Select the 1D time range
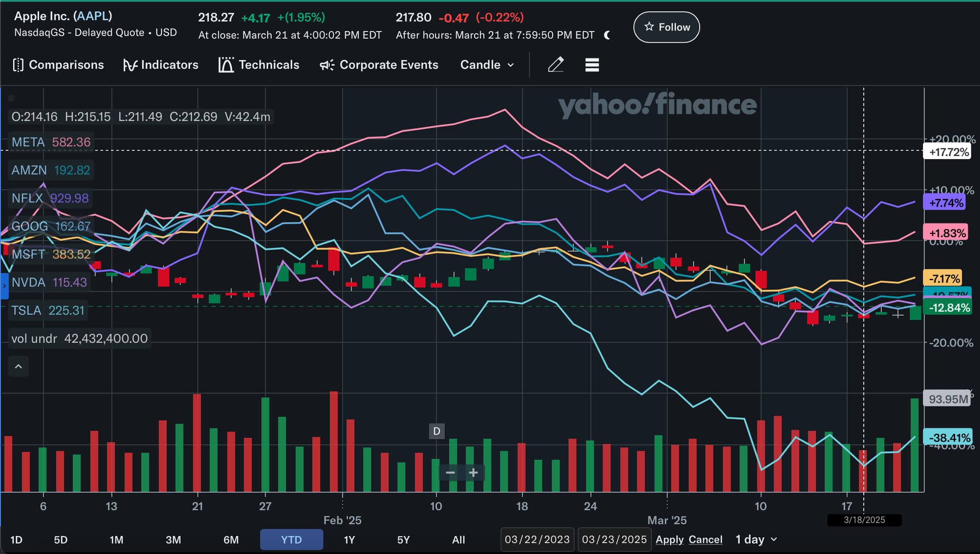This screenshot has height=554, width=980. pyautogui.click(x=16, y=540)
